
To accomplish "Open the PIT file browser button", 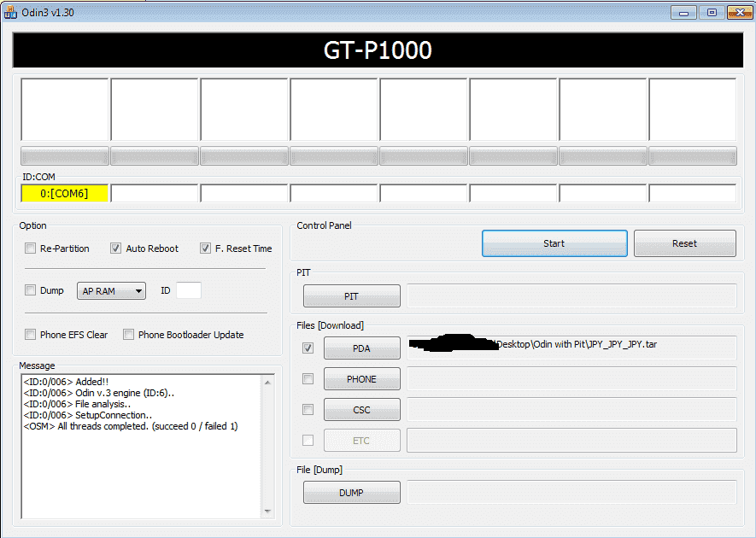I will coord(351,296).
